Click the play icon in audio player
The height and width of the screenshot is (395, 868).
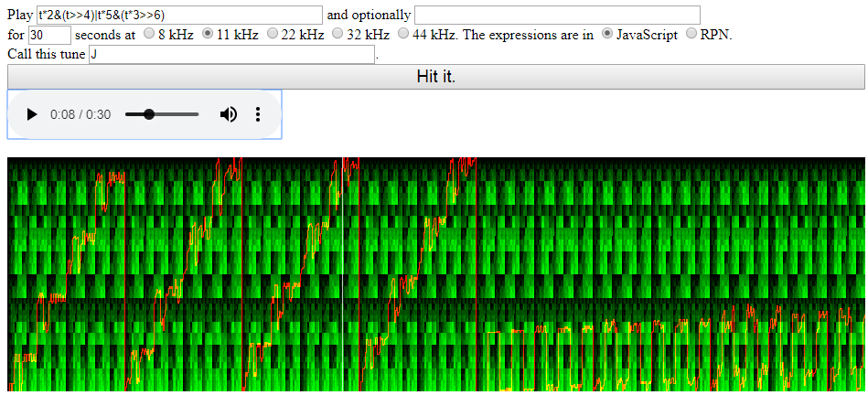(32, 114)
